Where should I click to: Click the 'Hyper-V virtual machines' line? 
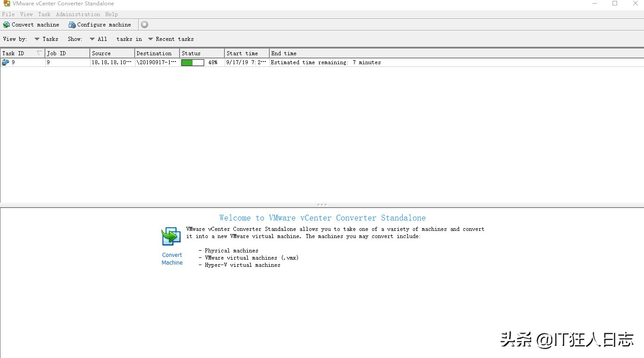[x=242, y=265]
